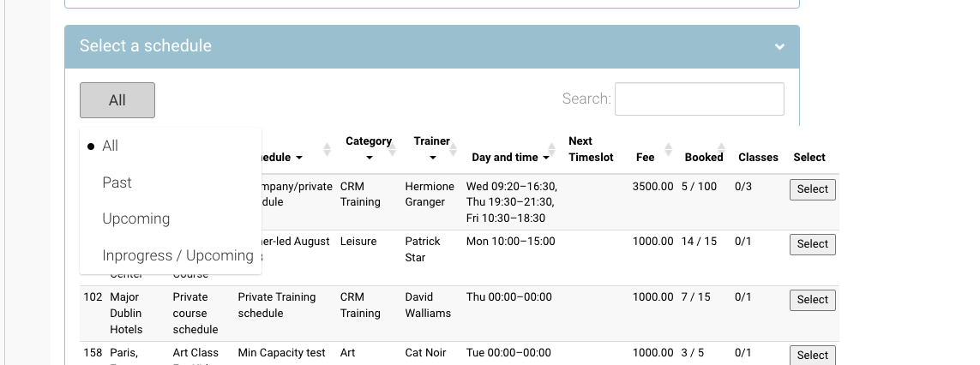980x365 pixels.
Task: Collapse the Select a schedule panel chevron
Action: pyautogui.click(x=779, y=47)
